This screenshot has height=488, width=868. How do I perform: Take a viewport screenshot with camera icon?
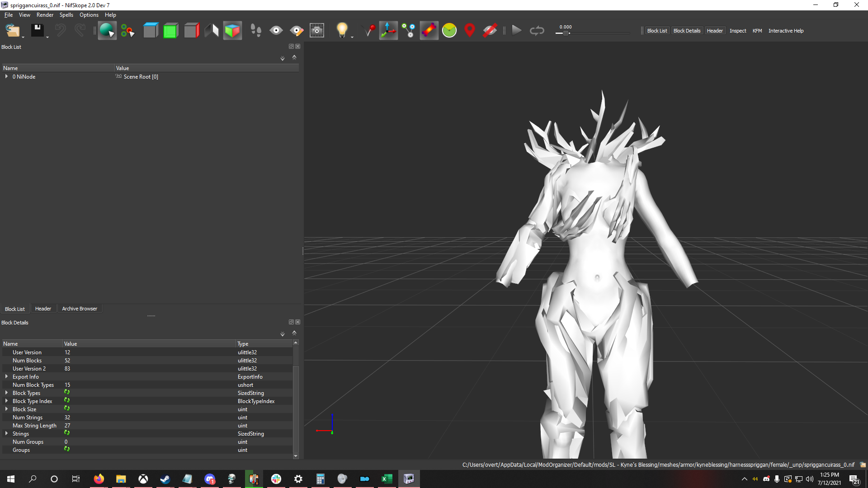pos(317,31)
